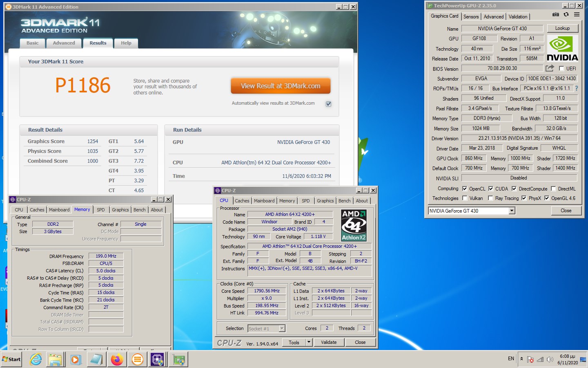Open the GPU-Z hamburger menu icon
Viewport: 588px width, 368px height.
point(577,14)
